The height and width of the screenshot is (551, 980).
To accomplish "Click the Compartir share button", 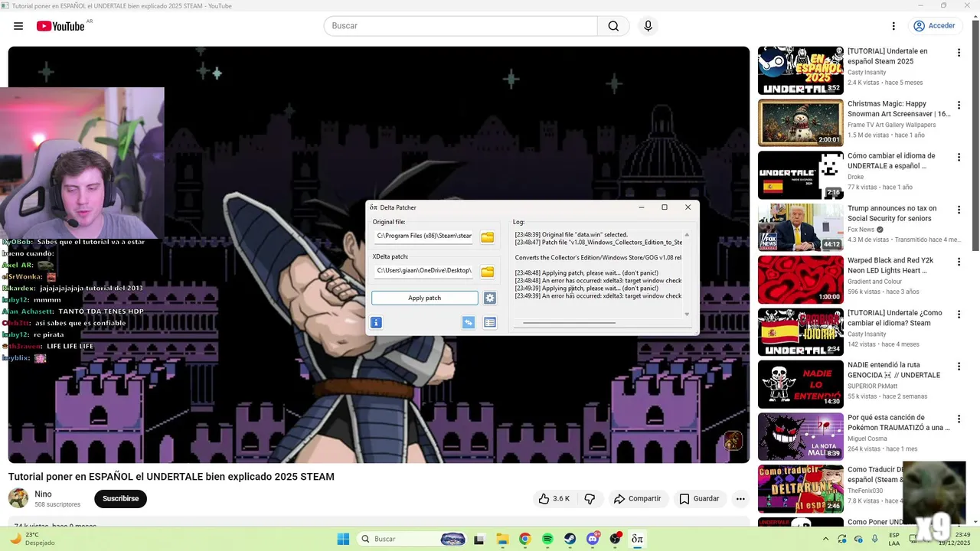I will click(637, 499).
